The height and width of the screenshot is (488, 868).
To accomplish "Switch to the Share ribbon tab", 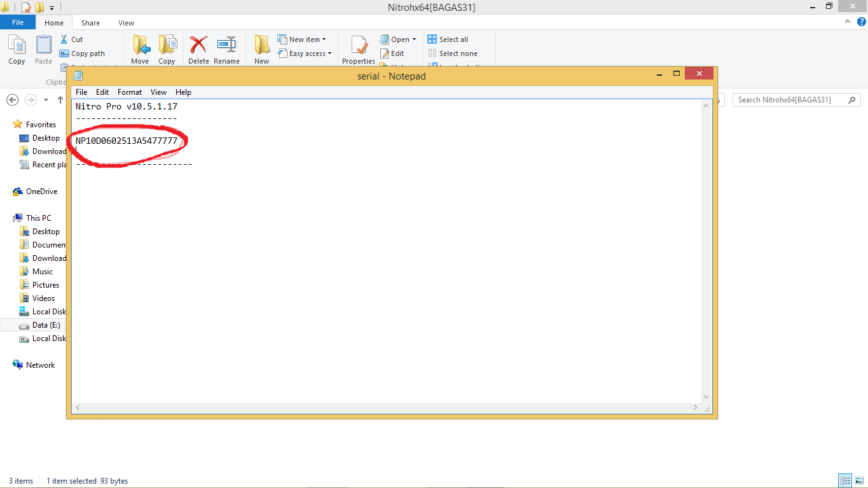I will tap(90, 23).
